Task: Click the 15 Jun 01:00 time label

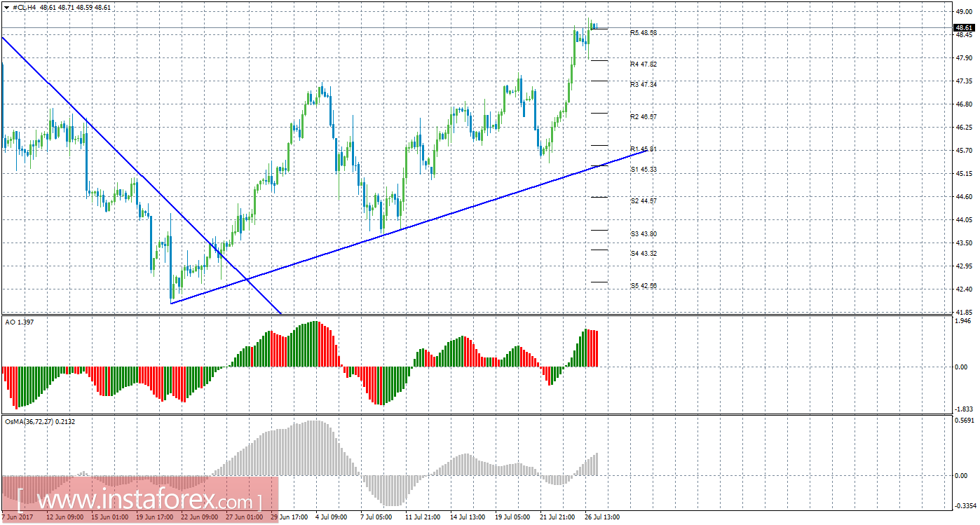Action: [x=109, y=518]
